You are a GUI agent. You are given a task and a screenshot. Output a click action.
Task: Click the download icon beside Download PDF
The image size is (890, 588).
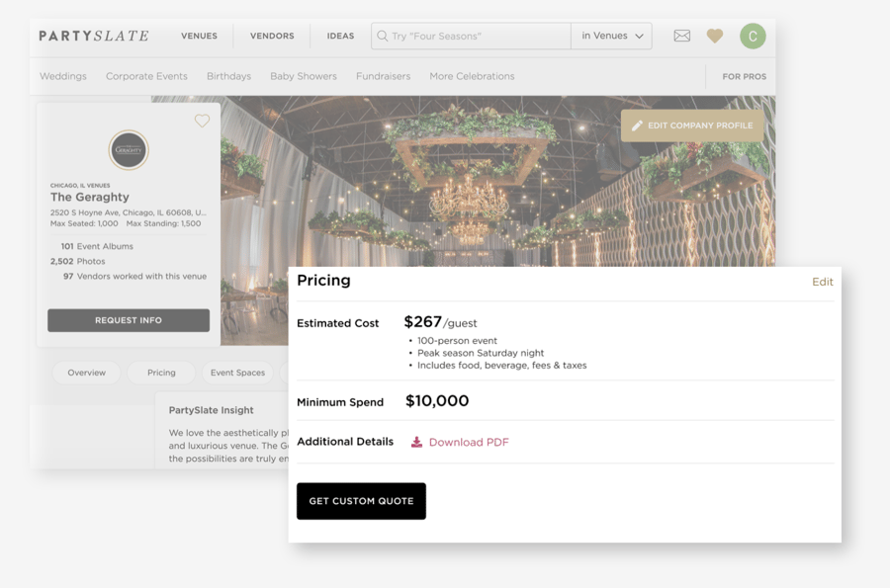point(419,443)
